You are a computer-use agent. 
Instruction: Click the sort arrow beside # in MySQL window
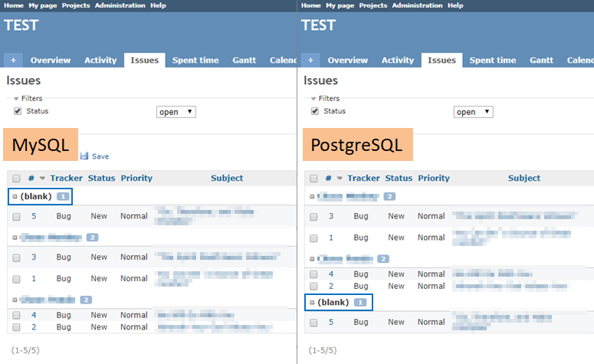42,179
